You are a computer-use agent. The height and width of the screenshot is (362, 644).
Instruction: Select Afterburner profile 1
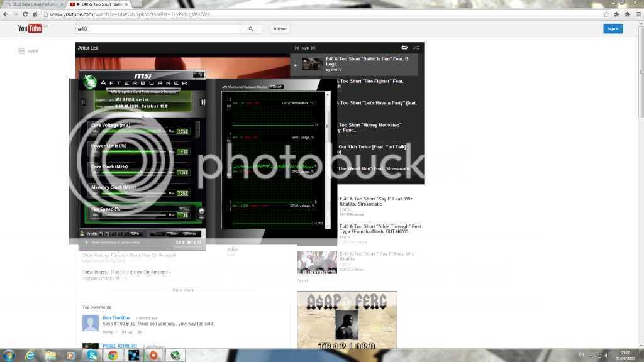(x=102, y=234)
